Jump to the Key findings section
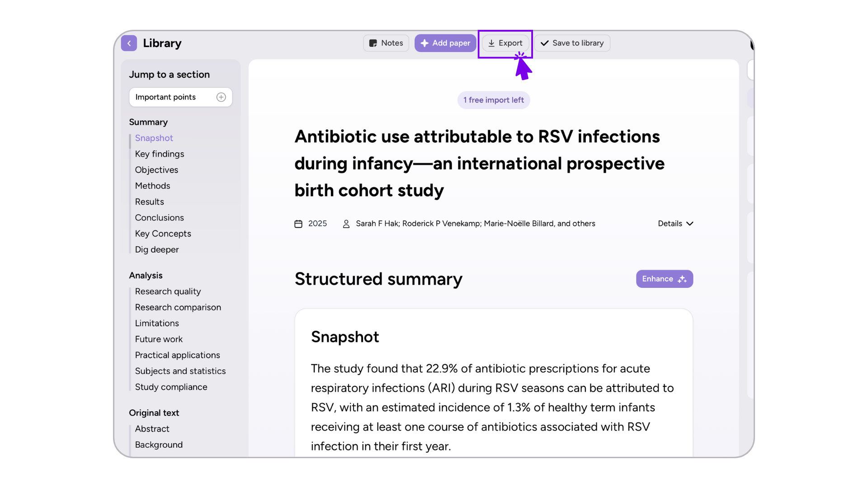The height and width of the screenshot is (488, 868). pos(160,154)
